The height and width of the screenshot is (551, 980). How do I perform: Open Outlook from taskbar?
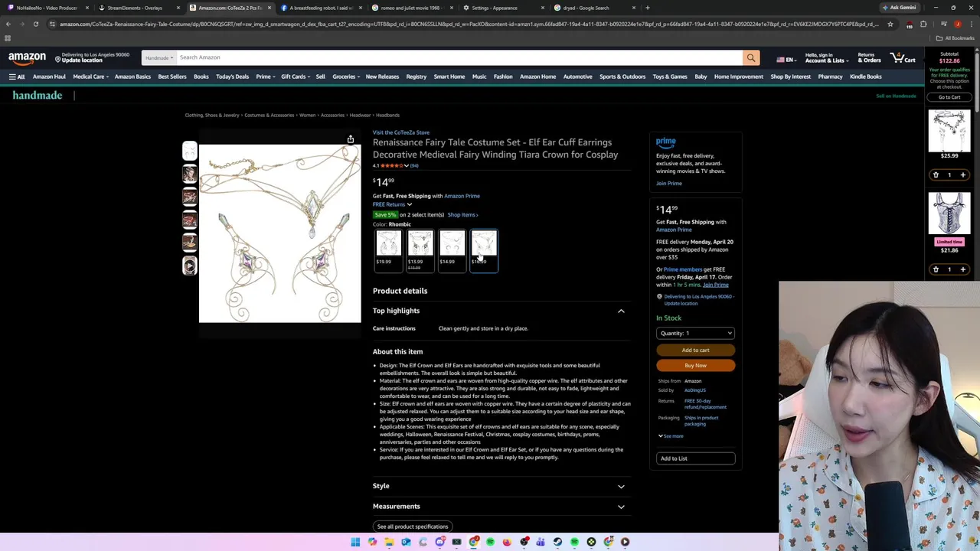pos(406,542)
